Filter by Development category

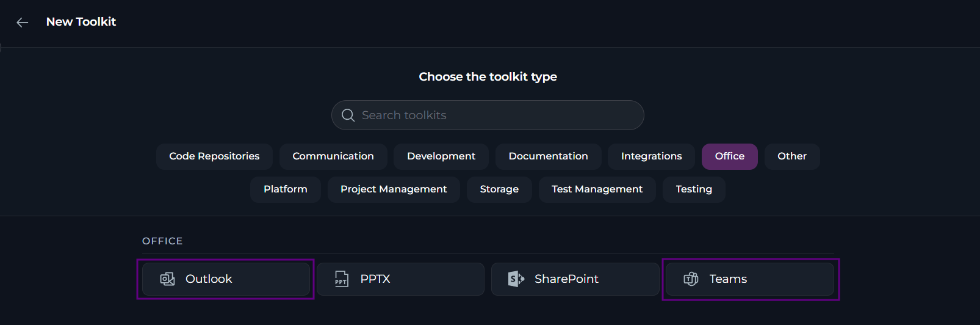click(x=441, y=156)
